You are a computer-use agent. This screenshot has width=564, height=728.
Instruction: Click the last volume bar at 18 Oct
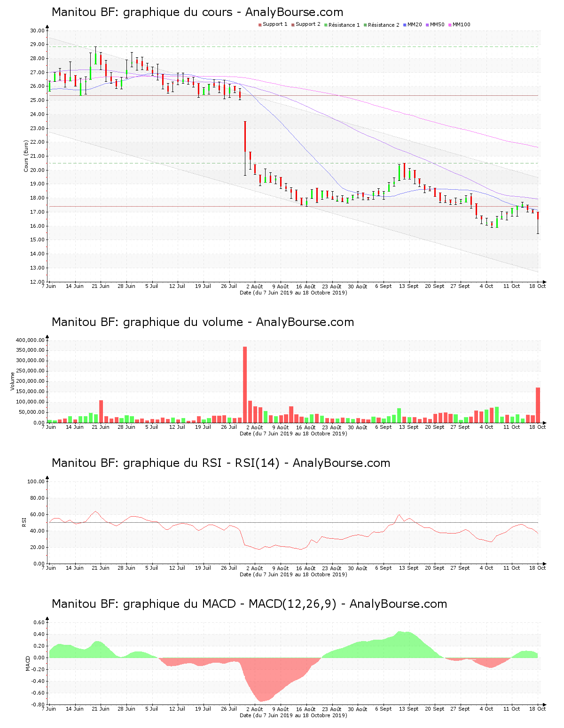[x=538, y=405]
